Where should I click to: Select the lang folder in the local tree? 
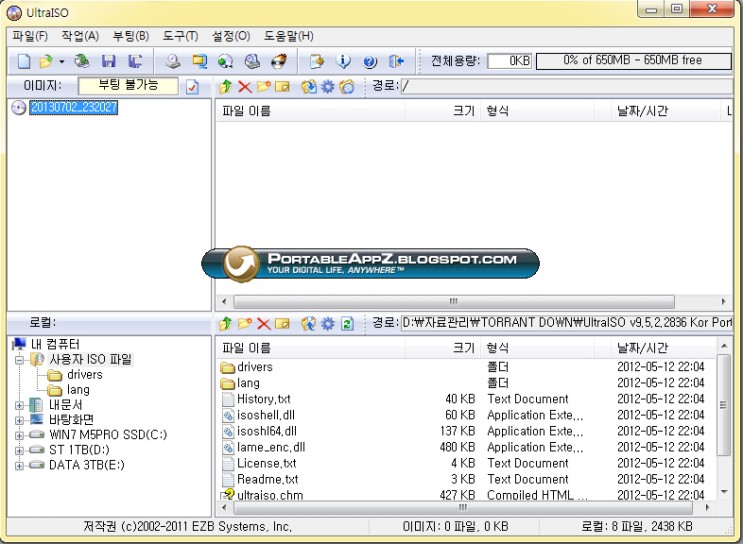(x=78, y=390)
